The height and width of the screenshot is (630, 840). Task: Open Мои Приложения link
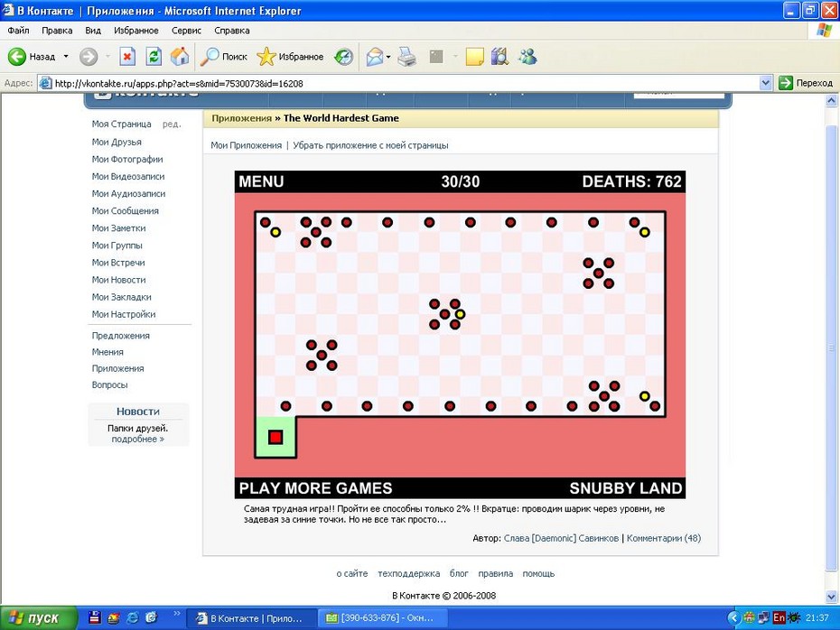coord(246,145)
